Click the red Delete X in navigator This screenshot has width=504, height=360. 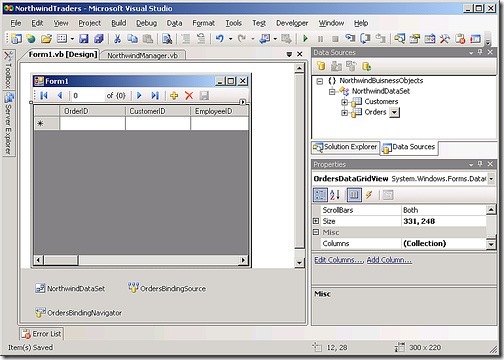[189, 96]
